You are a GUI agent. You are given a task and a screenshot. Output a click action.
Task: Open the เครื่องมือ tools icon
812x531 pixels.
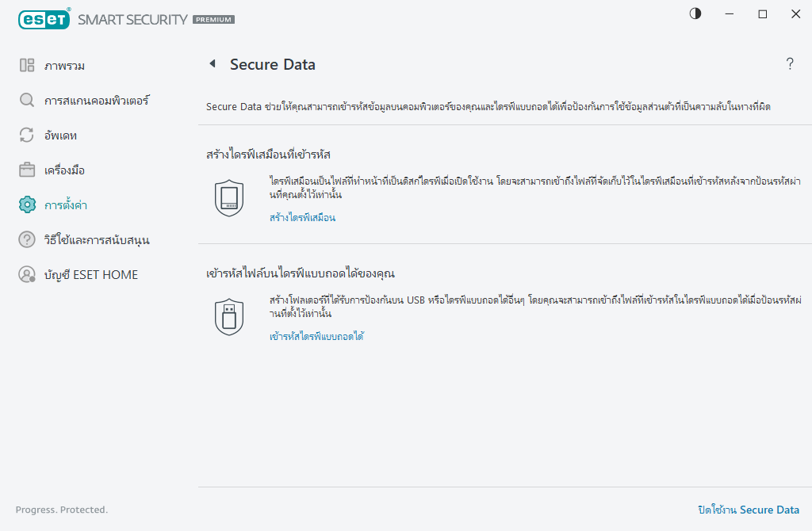pos(26,170)
